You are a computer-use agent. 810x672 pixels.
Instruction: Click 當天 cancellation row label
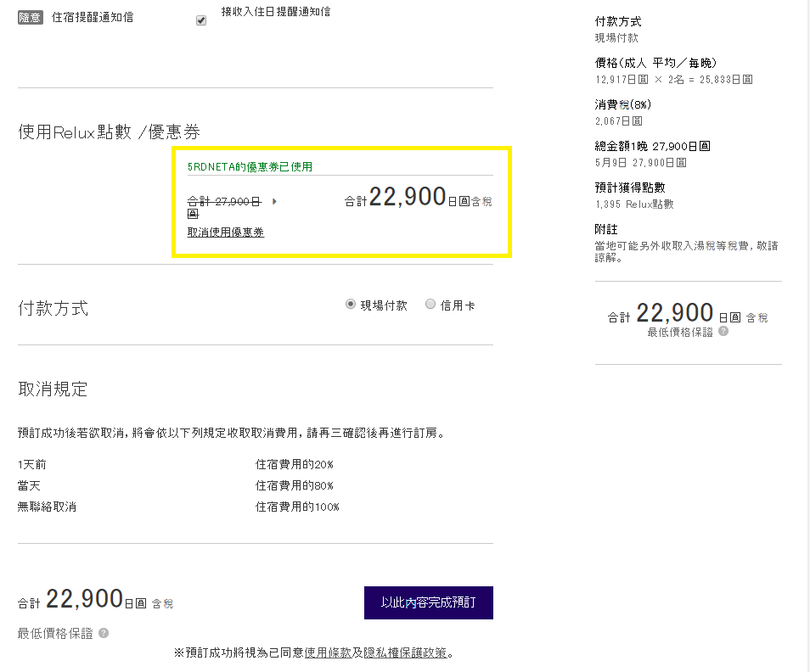29,485
